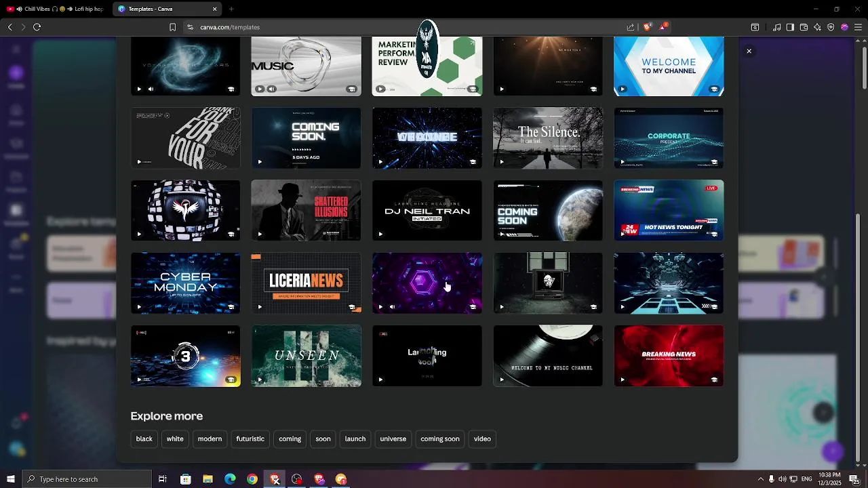Open Task View on the taskbar
Viewport: 868px width, 488px height.
pyautogui.click(x=163, y=479)
